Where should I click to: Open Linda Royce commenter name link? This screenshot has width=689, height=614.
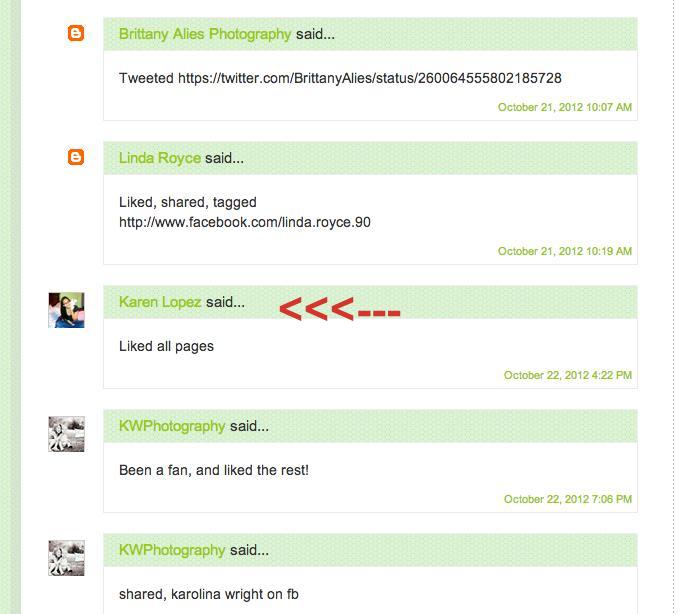click(160, 158)
